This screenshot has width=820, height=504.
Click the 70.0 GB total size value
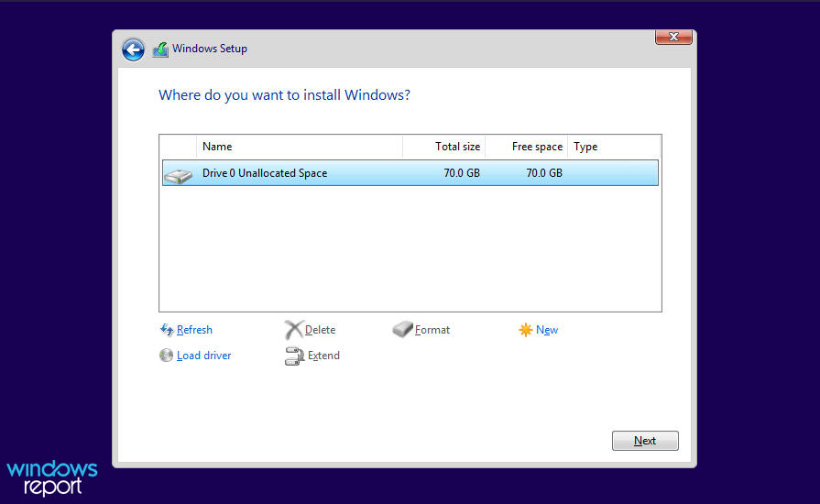click(462, 173)
